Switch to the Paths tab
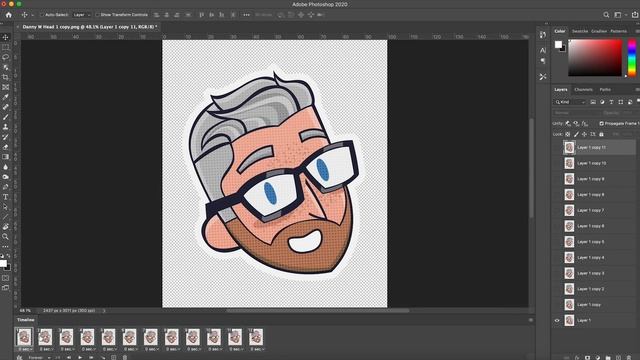The height and width of the screenshot is (360, 640). tap(605, 89)
